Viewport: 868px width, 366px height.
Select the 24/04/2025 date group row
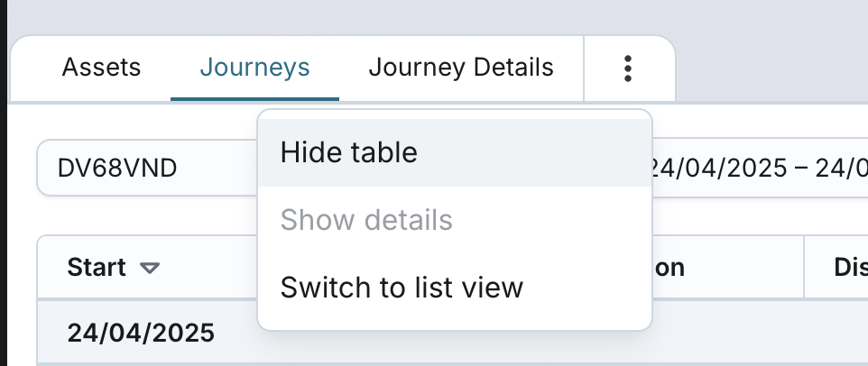pyautogui.click(x=141, y=333)
